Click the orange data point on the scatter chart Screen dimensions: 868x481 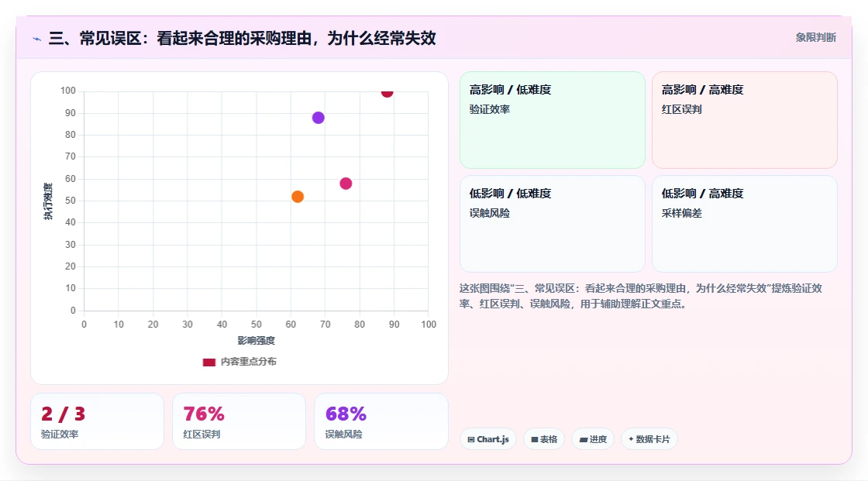(298, 197)
